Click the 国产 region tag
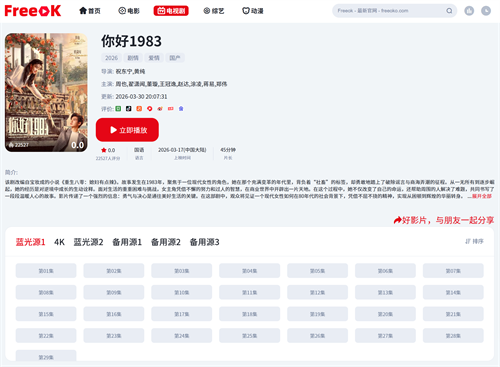 click(x=175, y=58)
